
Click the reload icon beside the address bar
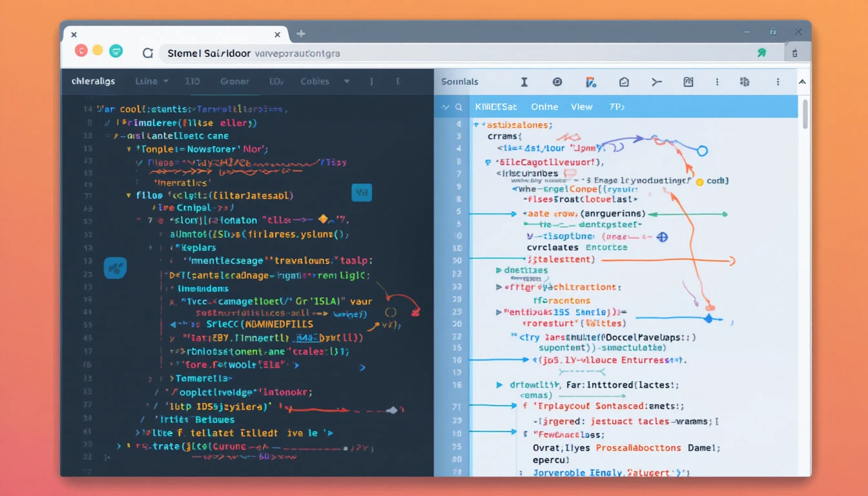tap(147, 54)
